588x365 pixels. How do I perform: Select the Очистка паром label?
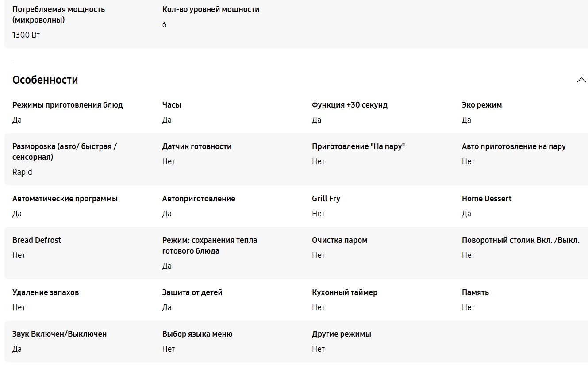[x=340, y=240]
